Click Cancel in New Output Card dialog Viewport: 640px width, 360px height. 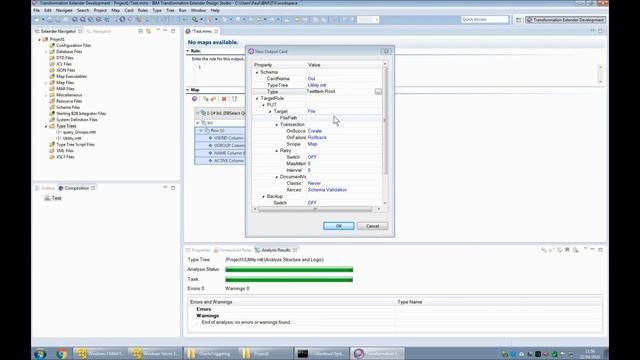click(372, 226)
